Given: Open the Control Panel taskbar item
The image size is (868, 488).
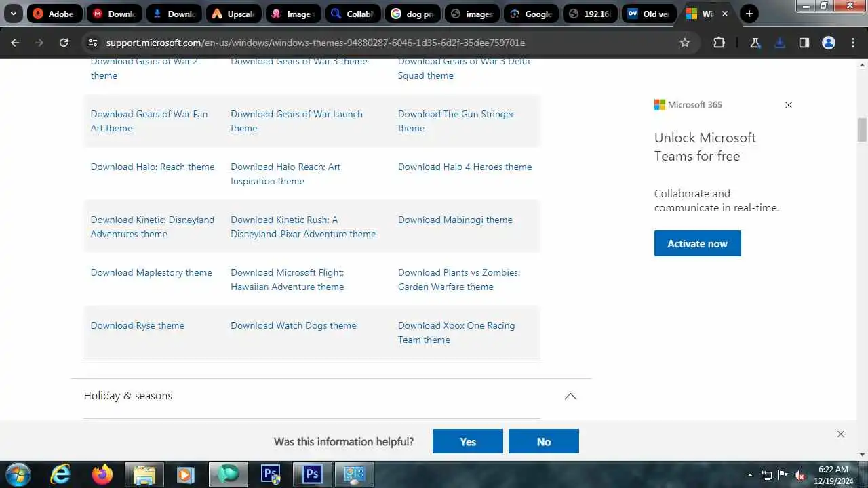Looking at the screenshot, I should [x=354, y=474].
